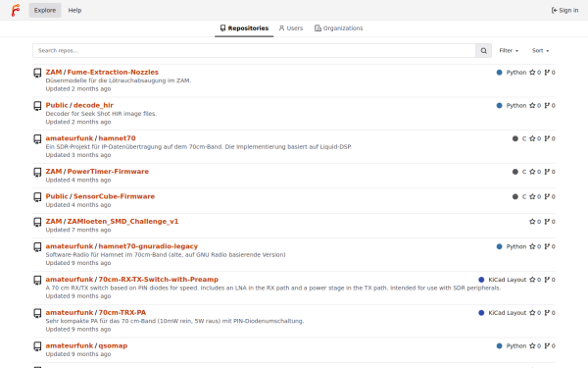The image size is (588, 368).
Task: Open Public owner link on decode_hir row
Action: tap(57, 105)
